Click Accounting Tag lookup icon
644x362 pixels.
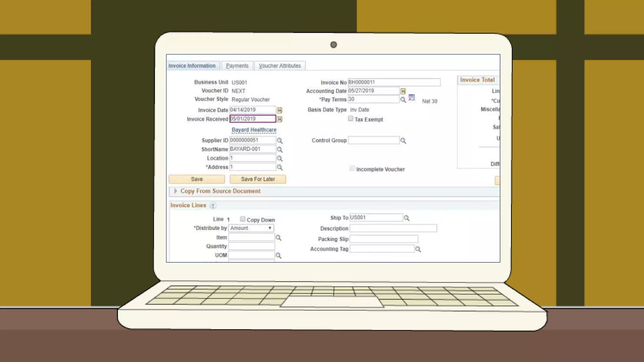tap(418, 249)
